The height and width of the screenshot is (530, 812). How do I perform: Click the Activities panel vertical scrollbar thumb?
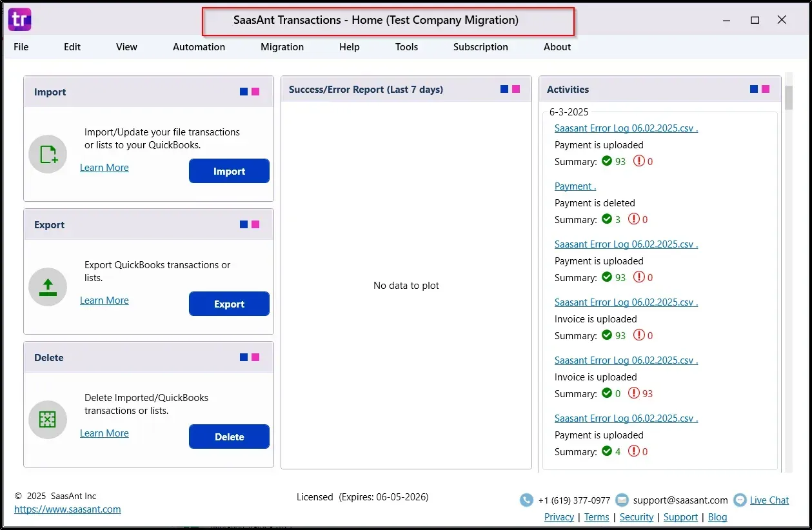[x=789, y=97]
